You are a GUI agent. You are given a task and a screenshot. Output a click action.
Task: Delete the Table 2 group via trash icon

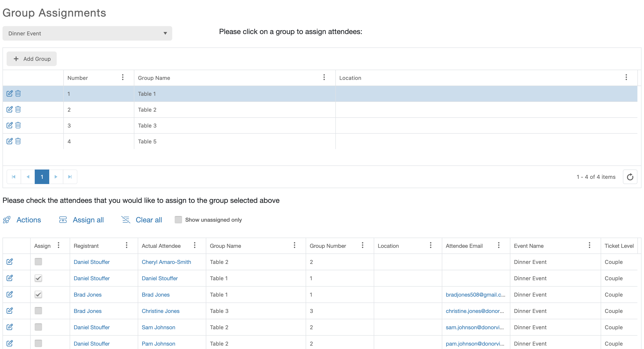click(18, 110)
